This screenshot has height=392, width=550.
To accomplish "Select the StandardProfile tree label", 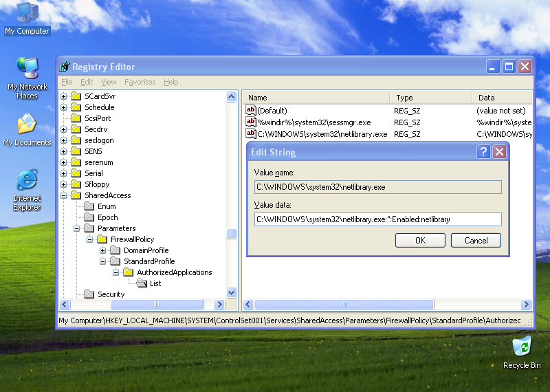I will 149,261.
